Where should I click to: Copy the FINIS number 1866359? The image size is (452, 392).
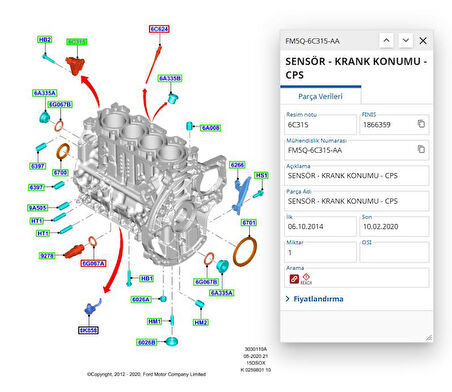(421, 124)
